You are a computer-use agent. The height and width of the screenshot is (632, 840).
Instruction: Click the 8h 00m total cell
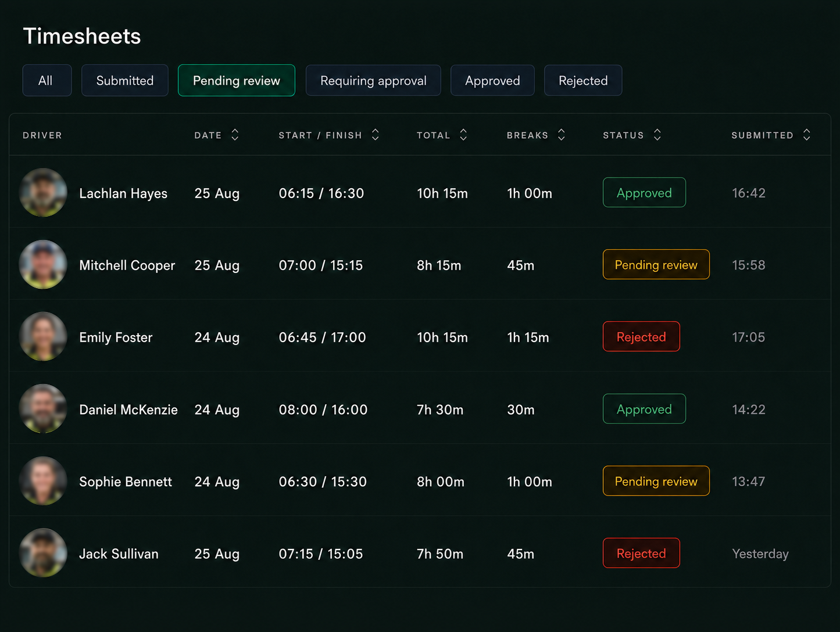pos(441,482)
